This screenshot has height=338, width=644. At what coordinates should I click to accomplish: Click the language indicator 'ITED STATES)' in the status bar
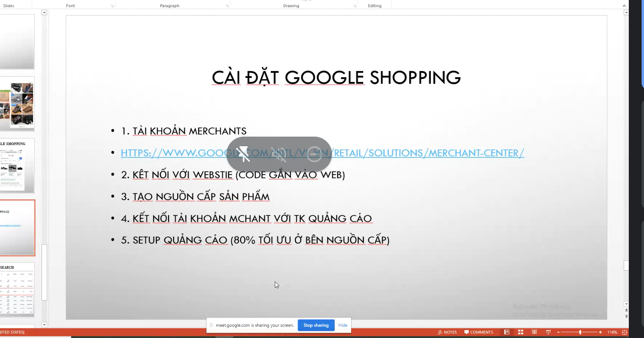click(x=12, y=332)
